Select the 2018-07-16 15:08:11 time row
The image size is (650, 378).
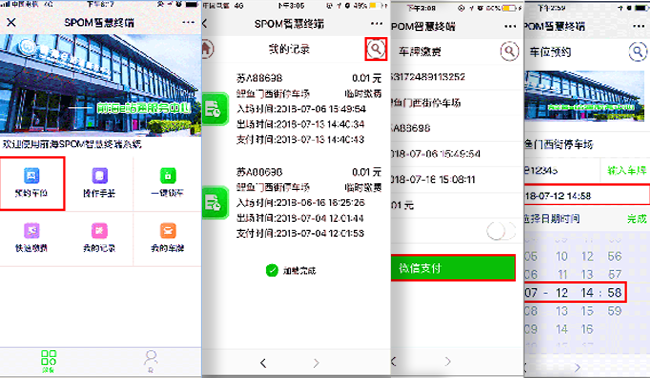(x=456, y=179)
